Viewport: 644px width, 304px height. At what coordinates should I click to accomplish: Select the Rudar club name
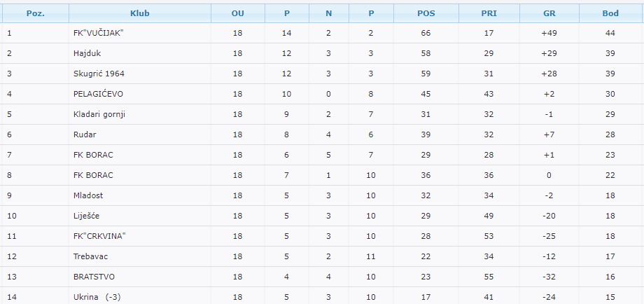85,134
